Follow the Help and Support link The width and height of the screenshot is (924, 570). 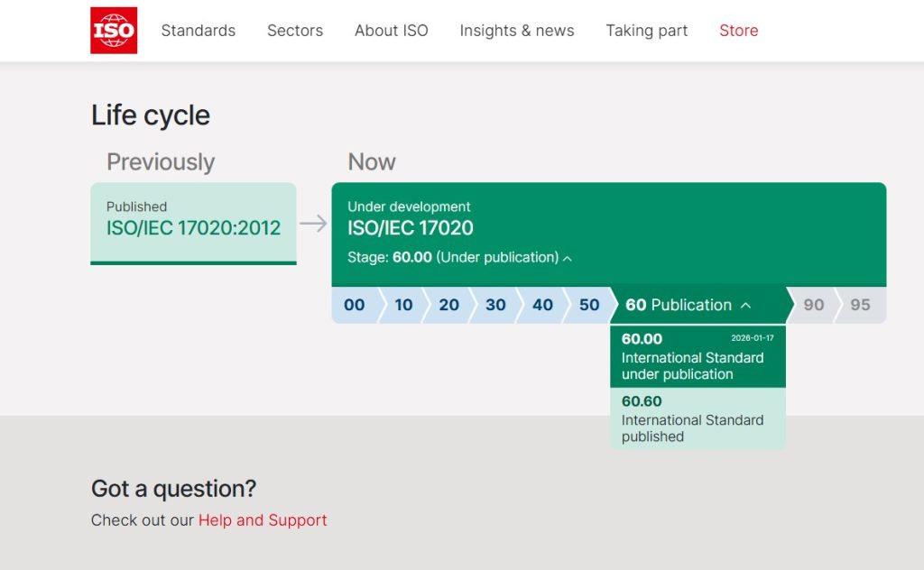pos(262,520)
